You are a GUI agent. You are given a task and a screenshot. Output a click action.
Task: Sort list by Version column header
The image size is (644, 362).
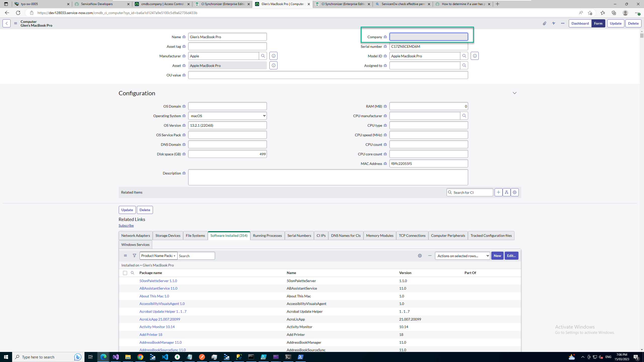coord(405,273)
